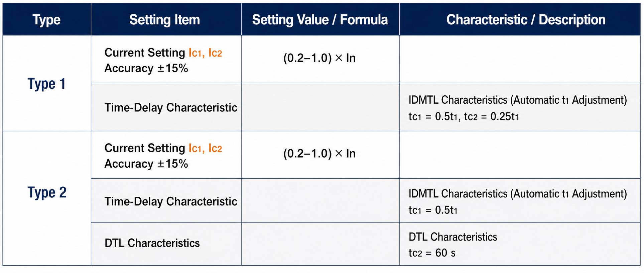Viewport: 644px width, 273px height.
Task: Click the Type 1 row label
Action: [x=46, y=83]
